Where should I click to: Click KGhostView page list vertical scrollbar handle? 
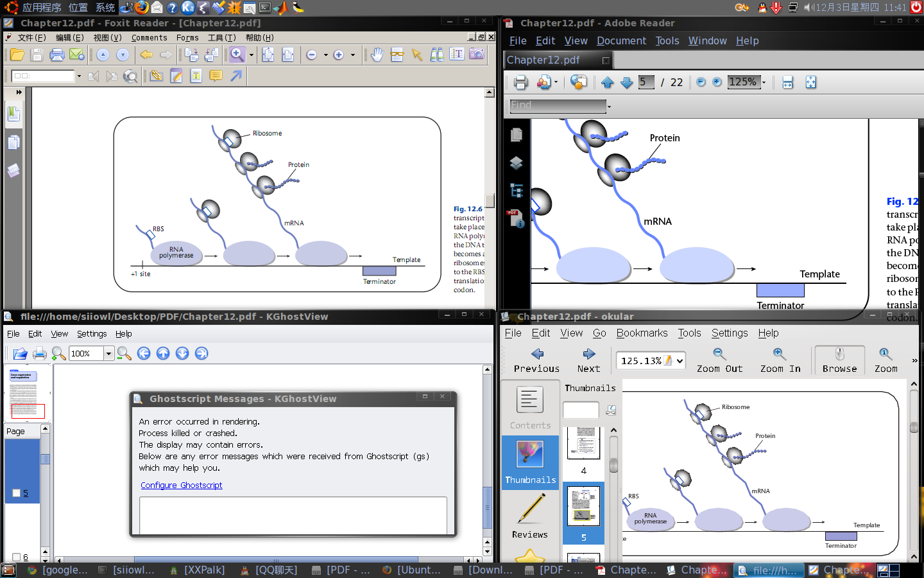point(45,459)
